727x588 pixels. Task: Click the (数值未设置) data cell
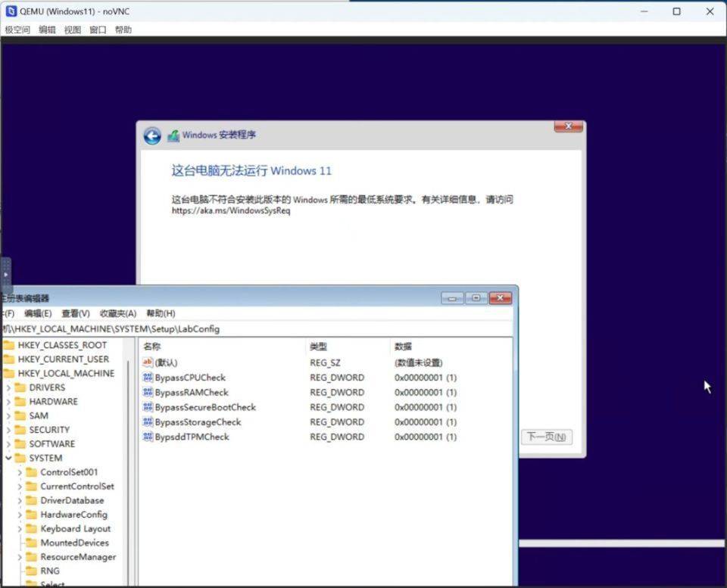coord(418,362)
